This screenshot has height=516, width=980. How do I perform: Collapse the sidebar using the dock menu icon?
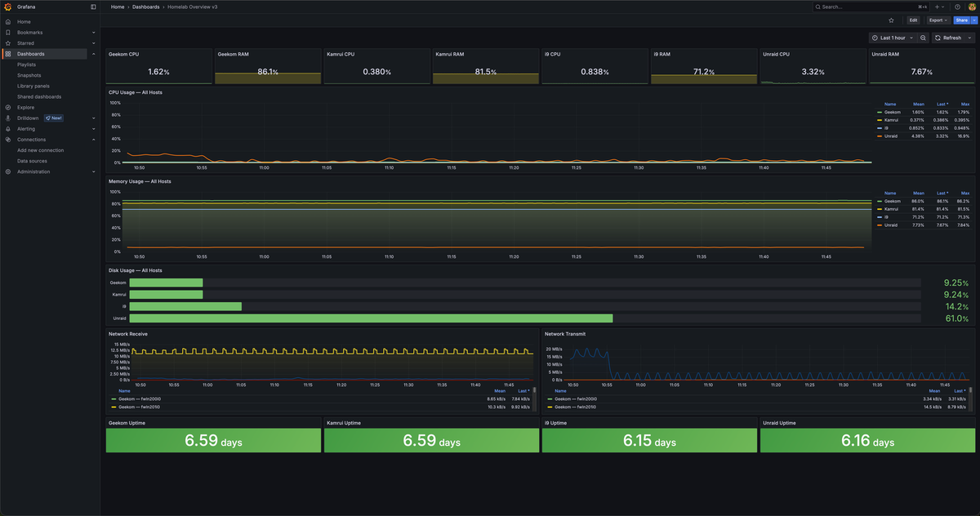click(93, 7)
